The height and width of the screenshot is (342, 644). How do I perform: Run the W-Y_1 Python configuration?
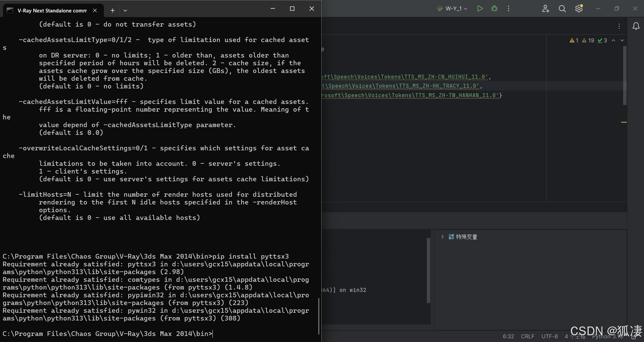(480, 8)
